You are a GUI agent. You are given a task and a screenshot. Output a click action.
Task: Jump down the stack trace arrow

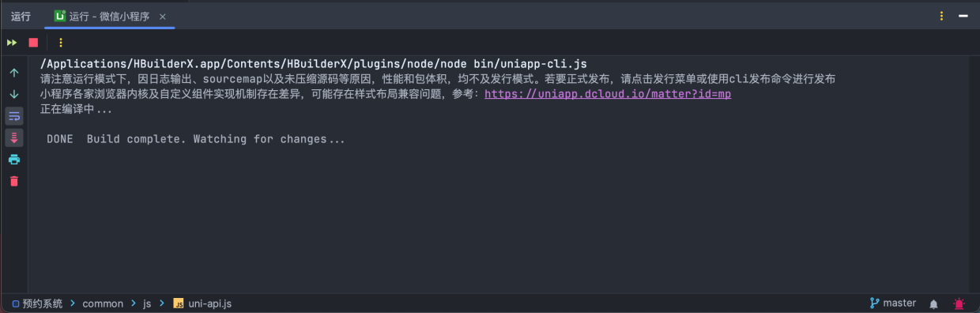coord(14,94)
